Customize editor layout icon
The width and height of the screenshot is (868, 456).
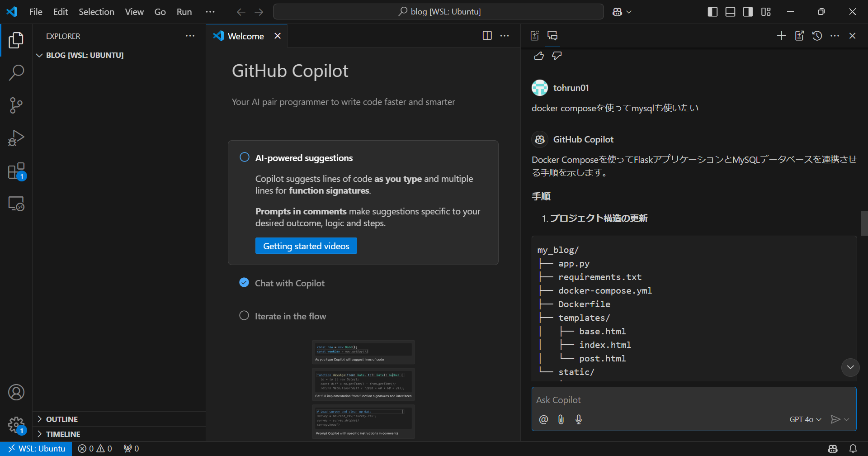click(x=766, y=12)
